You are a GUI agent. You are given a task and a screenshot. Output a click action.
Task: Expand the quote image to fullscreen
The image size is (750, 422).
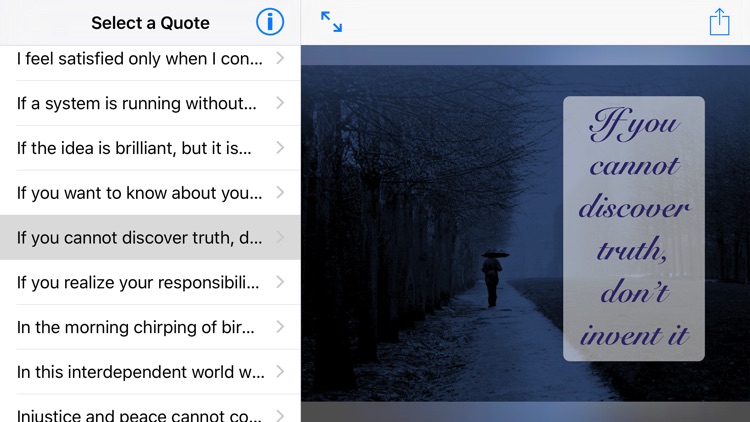tap(331, 22)
